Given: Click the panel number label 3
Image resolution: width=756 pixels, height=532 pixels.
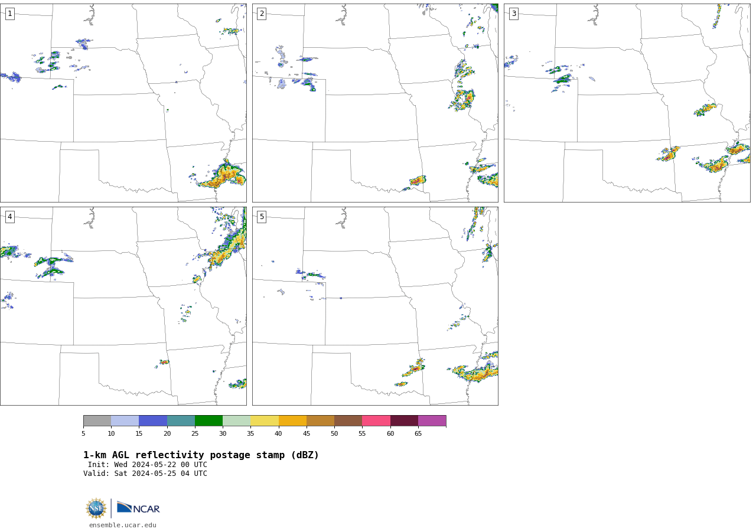Looking at the screenshot, I should pyautogui.click(x=513, y=14).
